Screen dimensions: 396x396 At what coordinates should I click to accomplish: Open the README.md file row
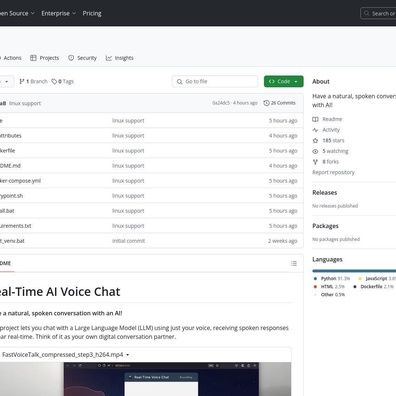coord(151,166)
